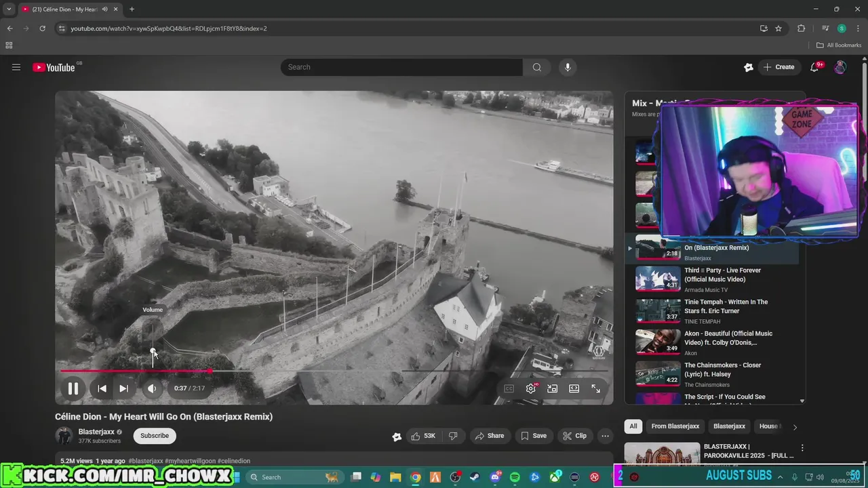Click the sparkle icon beside Create
868x488 pixels.
click(x=749, y=67)
